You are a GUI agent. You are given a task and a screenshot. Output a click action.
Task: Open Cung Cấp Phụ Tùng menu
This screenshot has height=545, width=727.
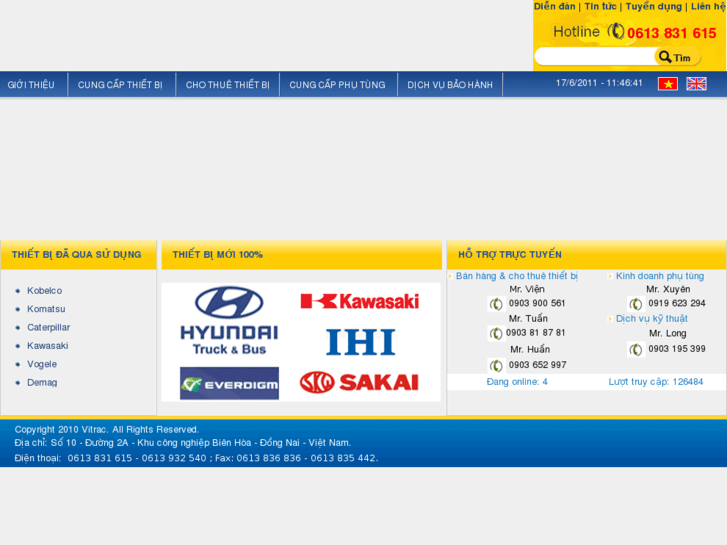click(338, 85)
